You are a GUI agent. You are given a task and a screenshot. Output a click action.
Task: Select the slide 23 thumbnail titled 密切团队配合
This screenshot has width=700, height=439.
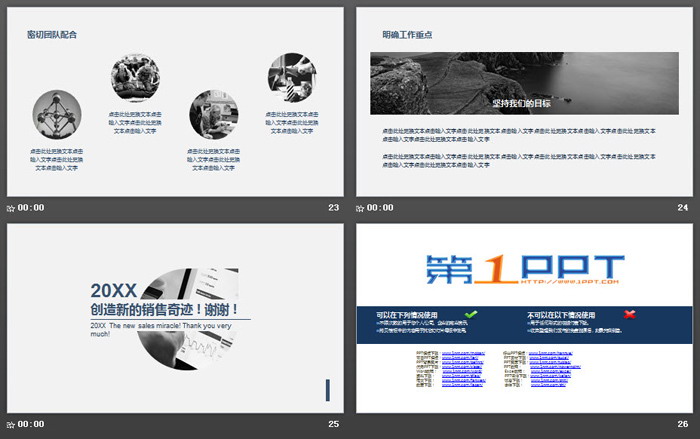coord(175,101)
